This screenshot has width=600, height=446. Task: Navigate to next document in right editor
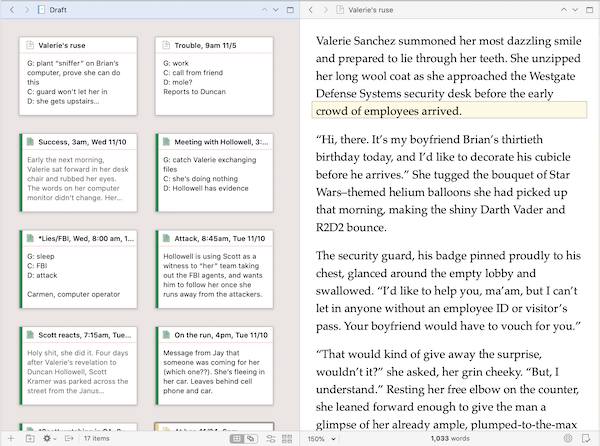575,10
